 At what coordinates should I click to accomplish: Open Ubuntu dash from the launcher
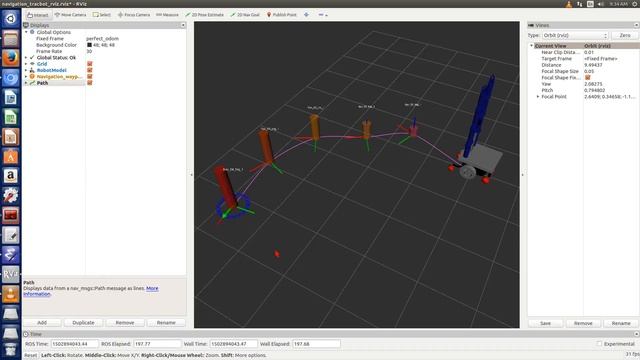[11, 19]
